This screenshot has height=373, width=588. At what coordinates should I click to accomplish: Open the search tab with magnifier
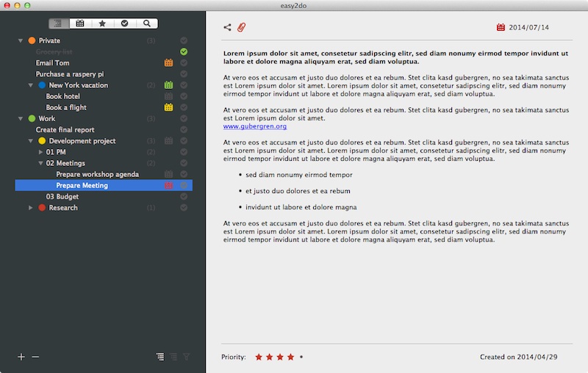click(147, 23)
